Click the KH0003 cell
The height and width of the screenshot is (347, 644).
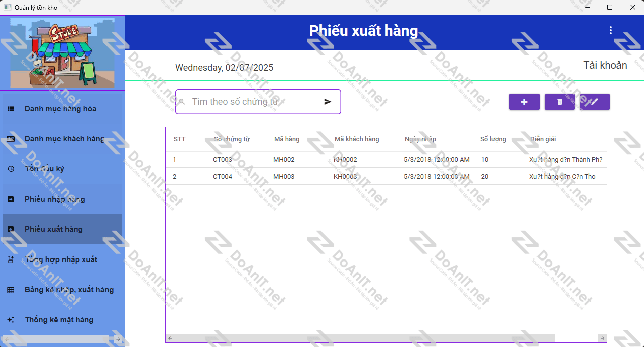345,177
